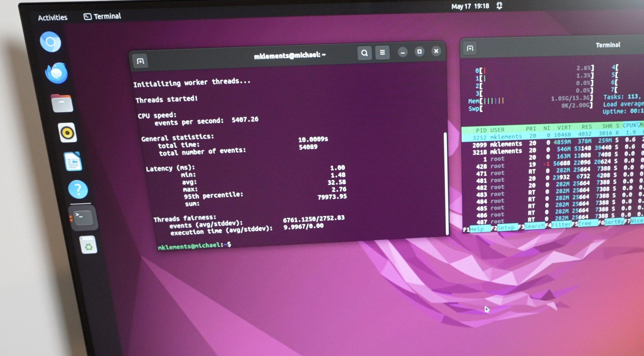Open the Help question mark icon
644x356 pixels.
point(78,189)
